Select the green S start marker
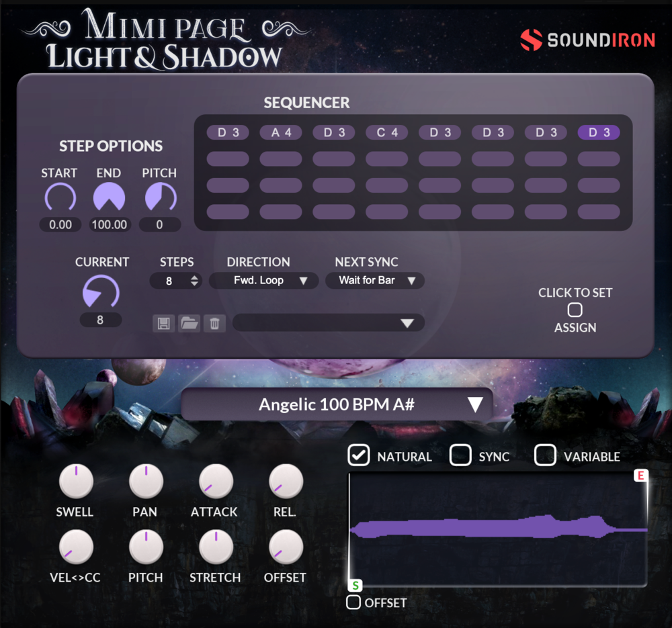This screenshot has width=672, height=628. [355, 585]
